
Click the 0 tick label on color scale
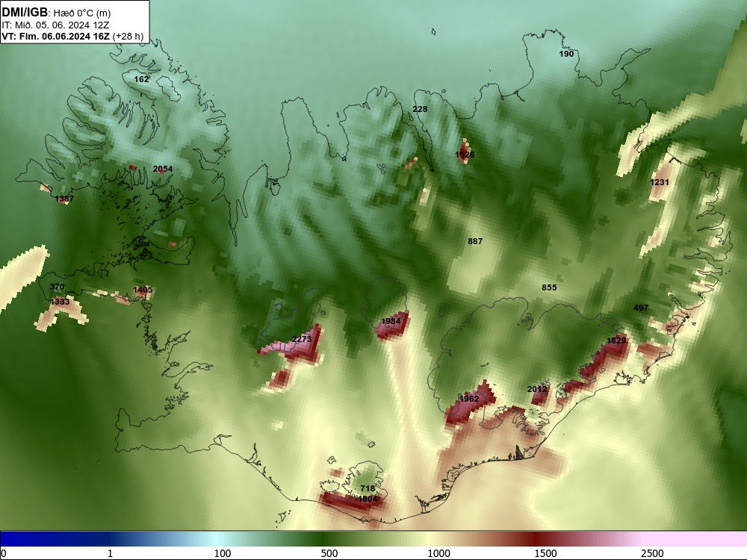click(4, 553)
